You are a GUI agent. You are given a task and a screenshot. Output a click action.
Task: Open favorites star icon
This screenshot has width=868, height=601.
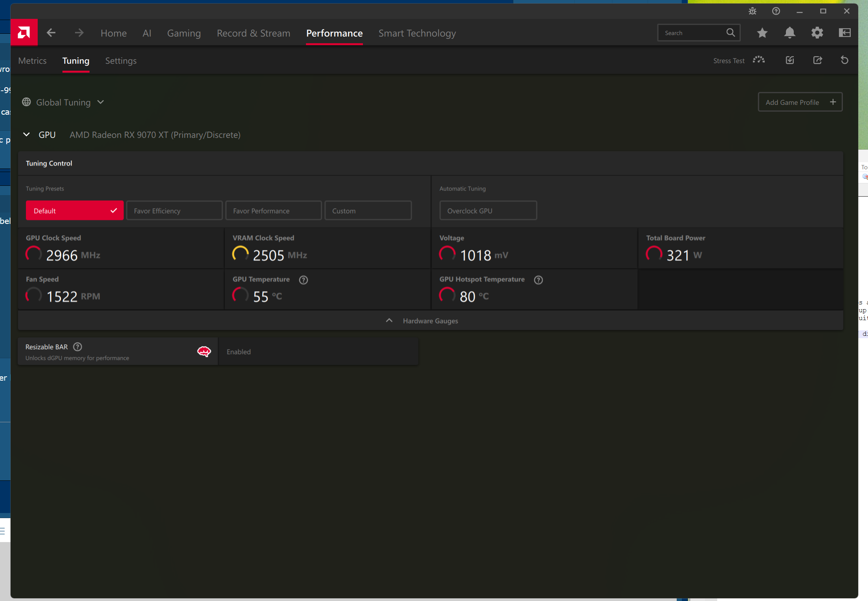pos(762,33)
